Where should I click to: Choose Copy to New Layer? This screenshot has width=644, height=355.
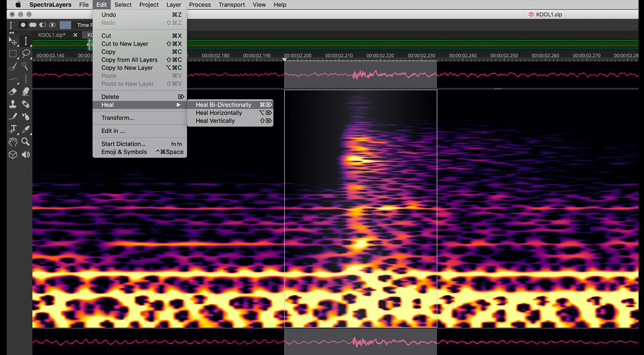pos(140,68)
